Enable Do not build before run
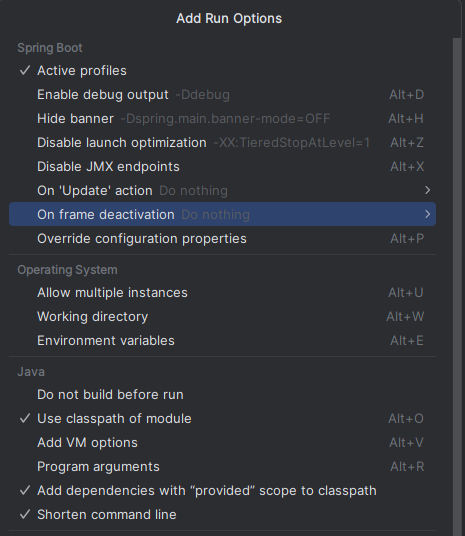The image size is (465, 536). coord(222,394)
